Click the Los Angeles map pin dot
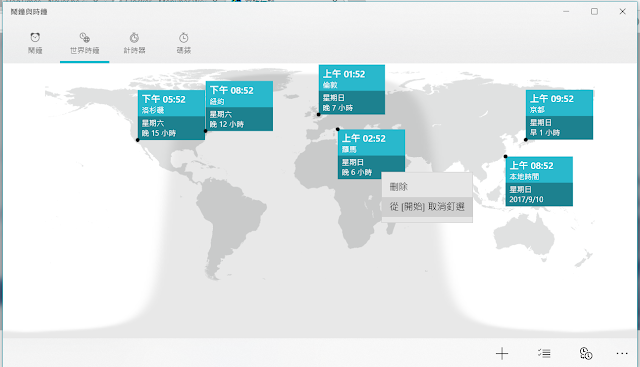640x367 pixels. (x=138, y=140)
